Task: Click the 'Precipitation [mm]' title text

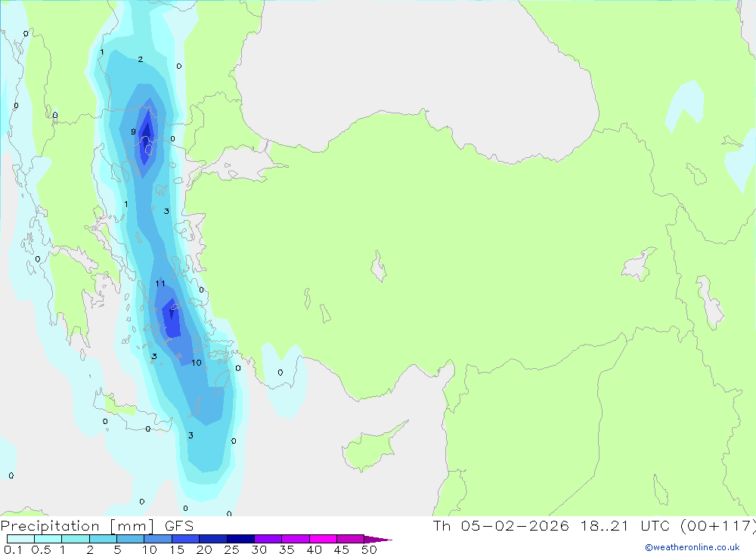Action: tap(78, 526)
